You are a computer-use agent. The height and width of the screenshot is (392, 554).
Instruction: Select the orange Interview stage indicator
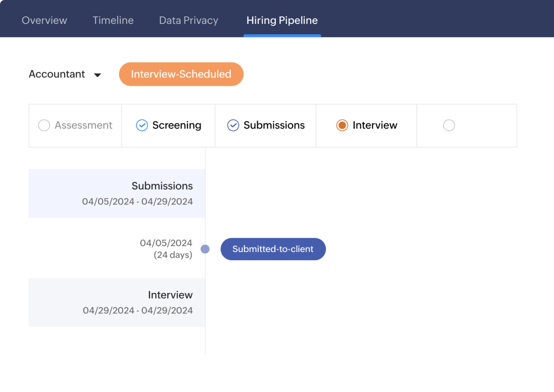[x=342, y=125]
